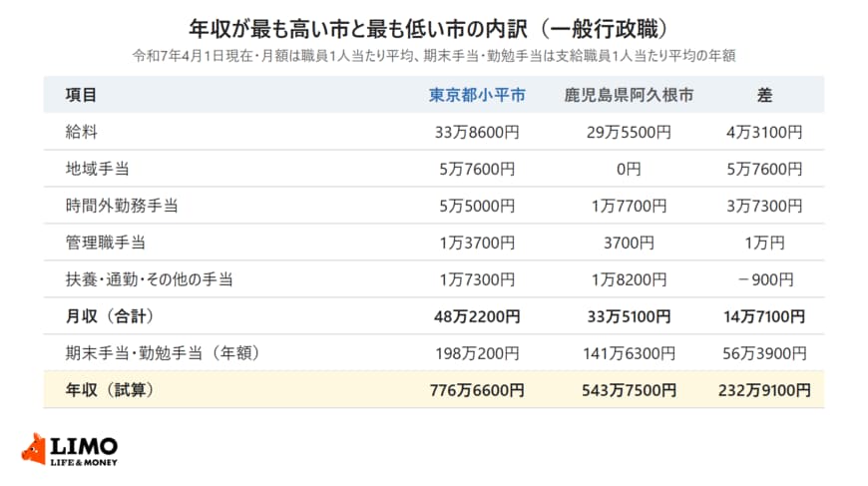Click the 4万3100円 cell
The image size is (868, 486).
point(764,133)
